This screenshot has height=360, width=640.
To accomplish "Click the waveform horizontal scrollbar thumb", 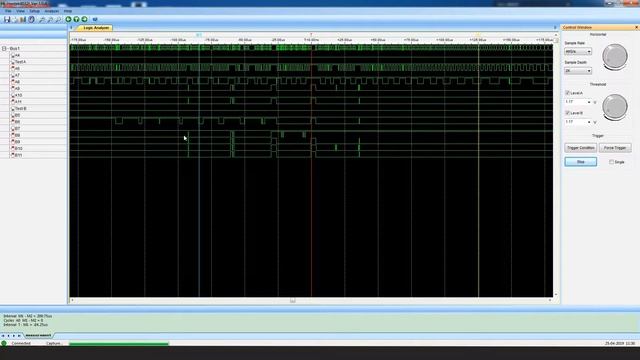I will pyautogui.click(x=293, y=300).
